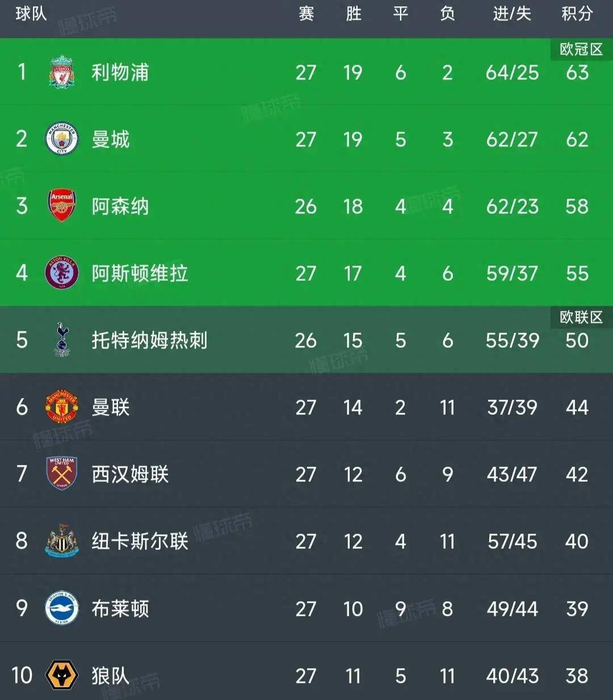This screenshot has width=613, height=700.
Task: Open the 利物浦 team name link
Action: 120,73
